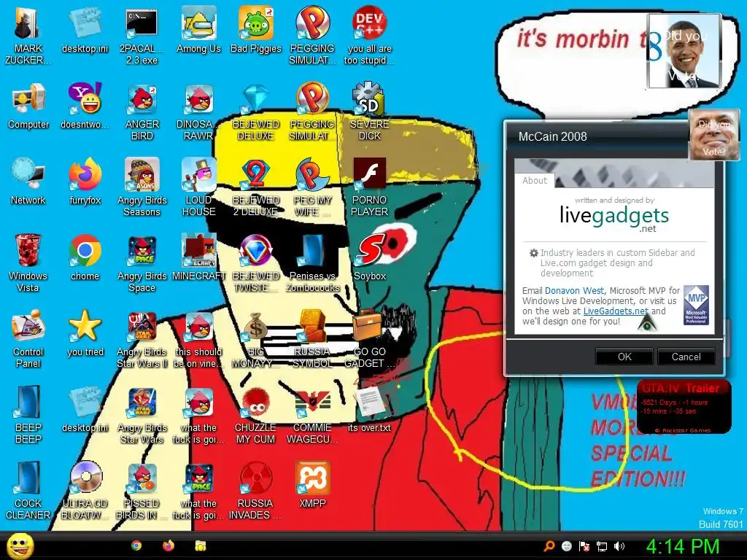Open the BEJEWED DELUXE diamond icon
Viewport: 747px width, 560px height.
point(255,112)
